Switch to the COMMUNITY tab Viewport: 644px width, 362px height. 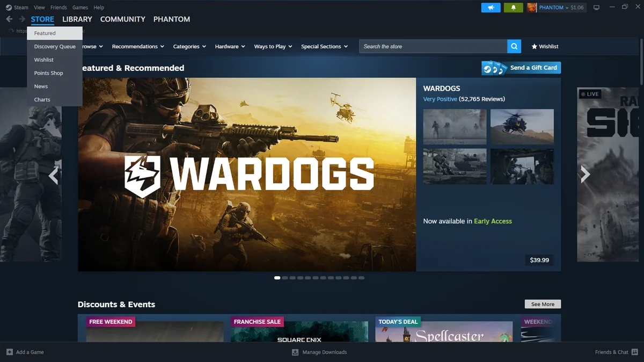click(x=123, y=19)
